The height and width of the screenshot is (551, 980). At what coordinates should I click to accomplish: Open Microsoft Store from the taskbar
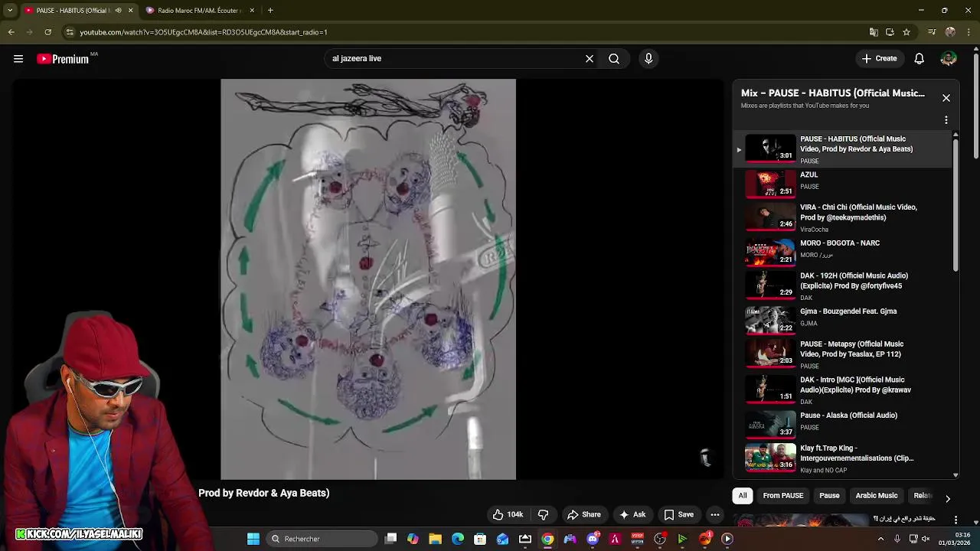480,539
